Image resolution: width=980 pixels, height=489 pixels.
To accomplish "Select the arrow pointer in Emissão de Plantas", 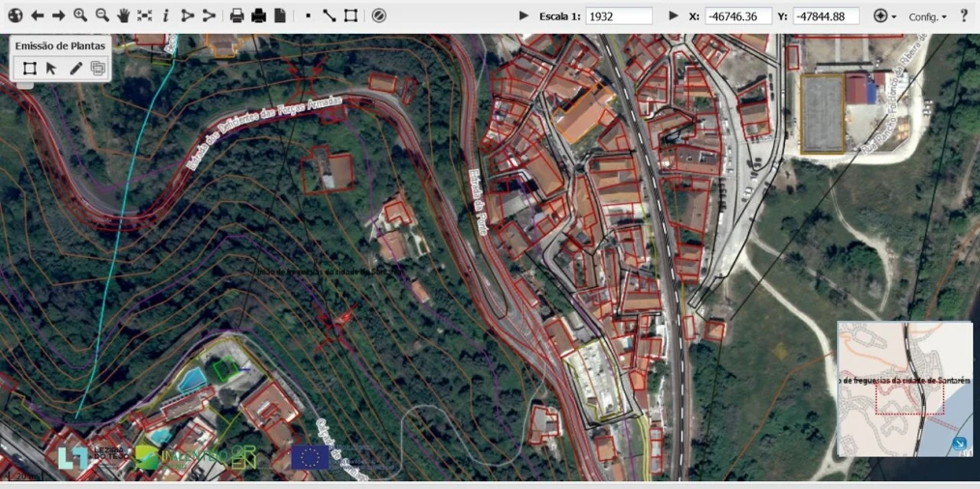I will point(51,68).
